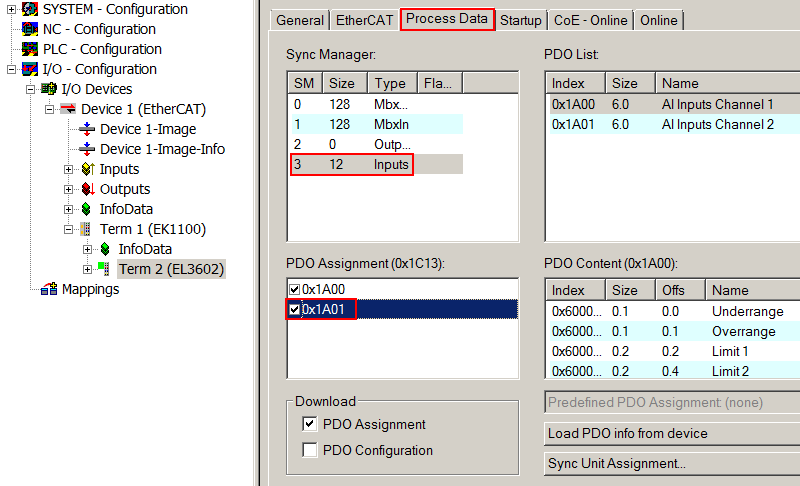The image size is (800, 486).
Task: Click the red Outputs arrow icon
Action: point(88,189)
